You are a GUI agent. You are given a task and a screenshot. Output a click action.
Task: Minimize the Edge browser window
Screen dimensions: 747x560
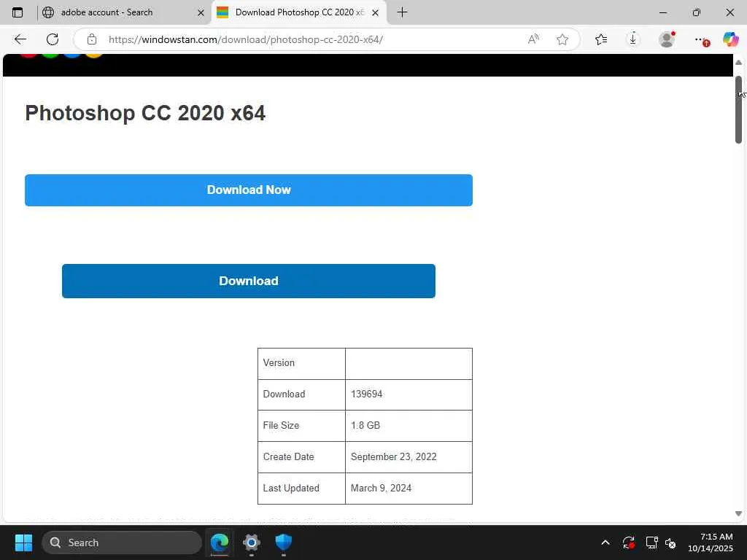pyautogui.click(x=663, y=12)
